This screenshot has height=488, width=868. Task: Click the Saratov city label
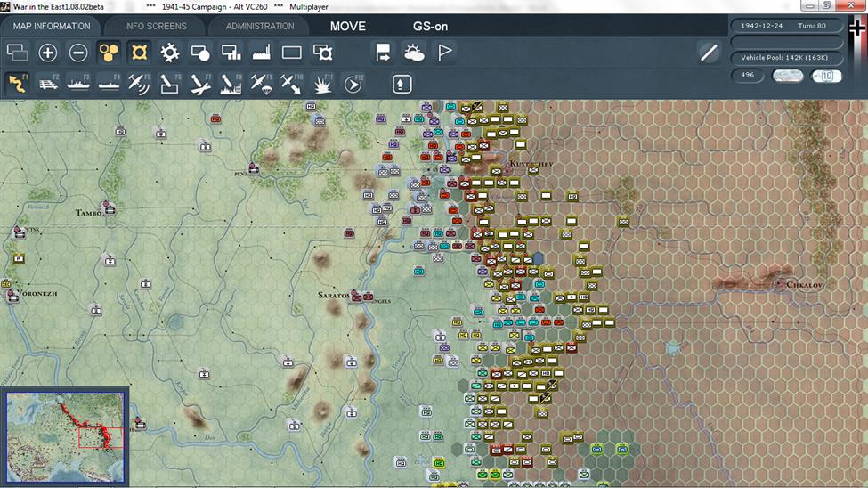pyautogui.click(x=333, y=296)
